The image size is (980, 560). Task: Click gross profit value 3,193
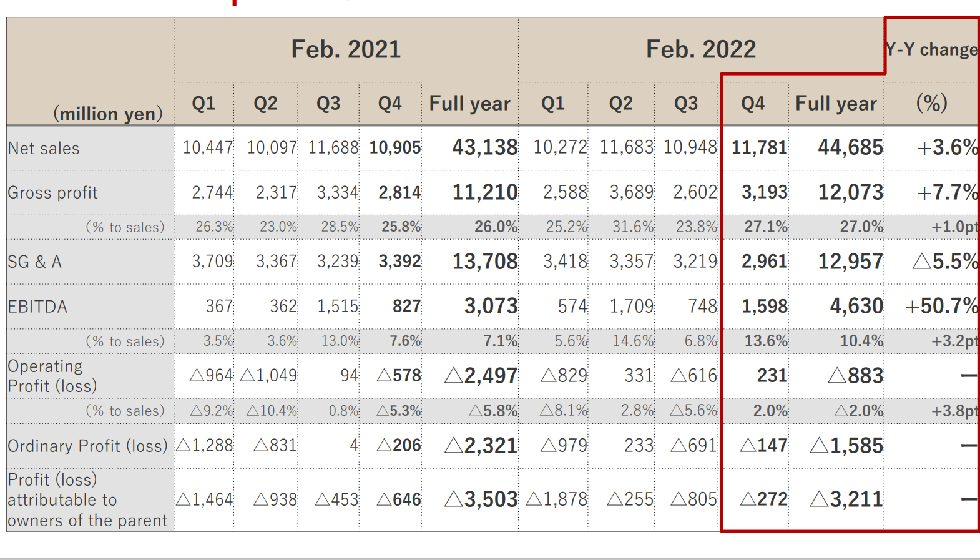pos(764,192)
